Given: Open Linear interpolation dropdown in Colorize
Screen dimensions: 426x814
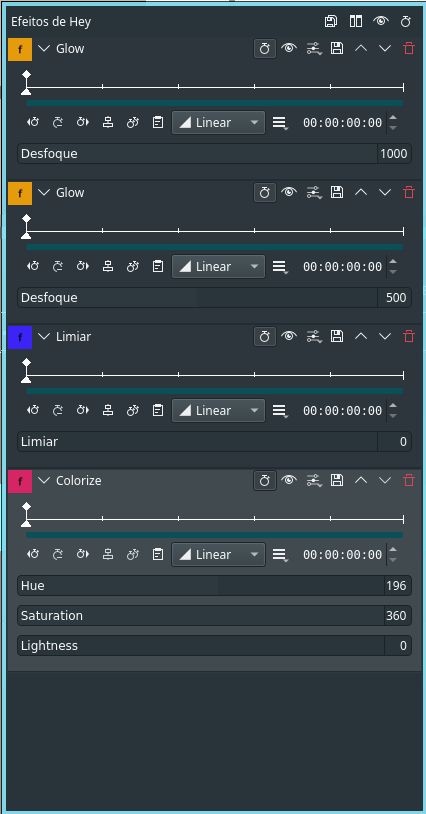Looking at the screenshot, I should 218,555.
